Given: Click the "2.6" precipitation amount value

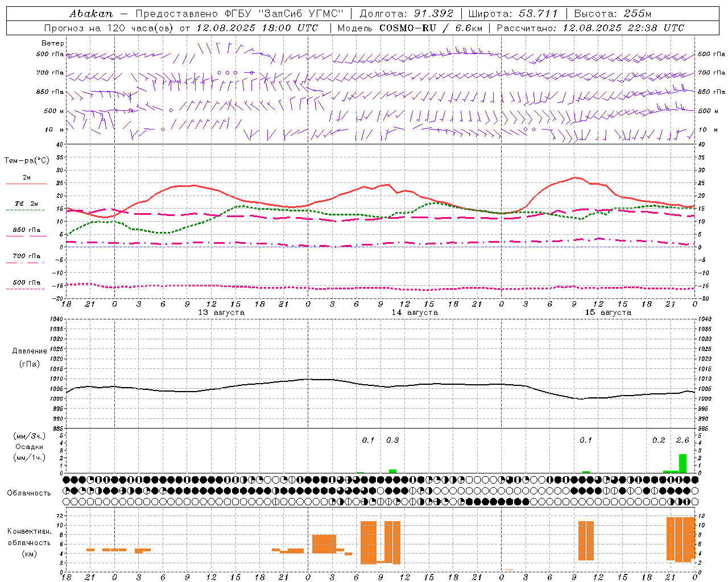Looking at the screenshot, I should pos(682,440).
